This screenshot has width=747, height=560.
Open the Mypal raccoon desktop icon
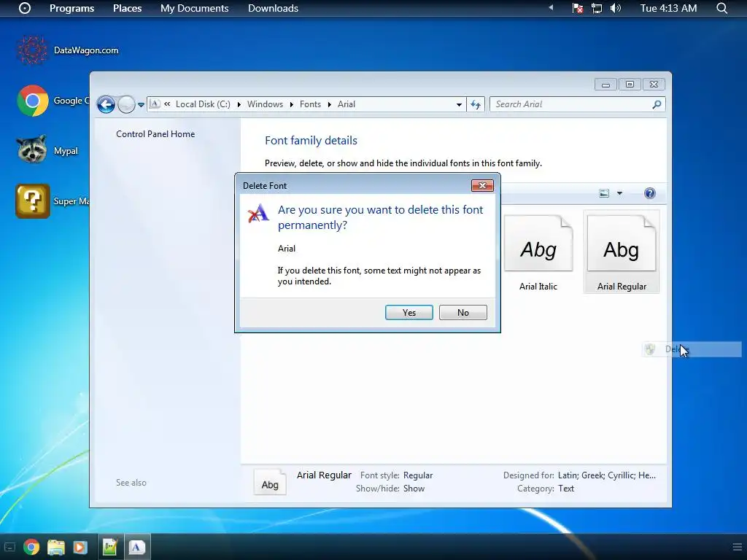(32, 149)
